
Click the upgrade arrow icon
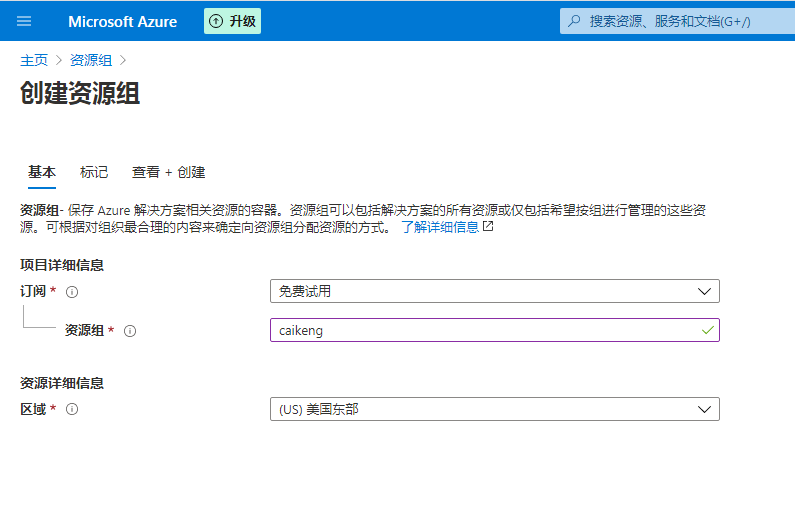tap(216, 21)
